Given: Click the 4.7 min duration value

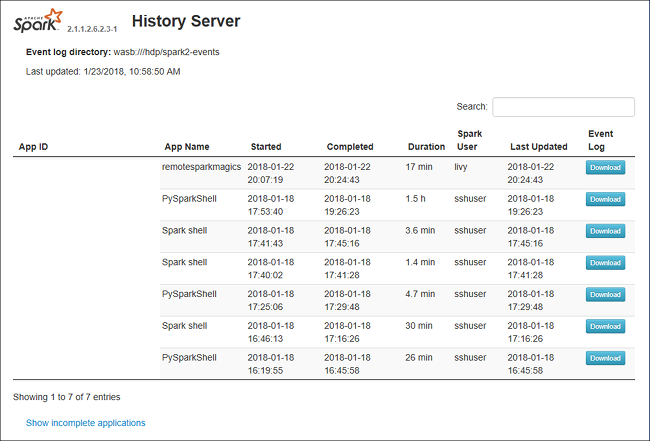Looking at the screenshot, I should pyautogui.click(x=420, y=294).
